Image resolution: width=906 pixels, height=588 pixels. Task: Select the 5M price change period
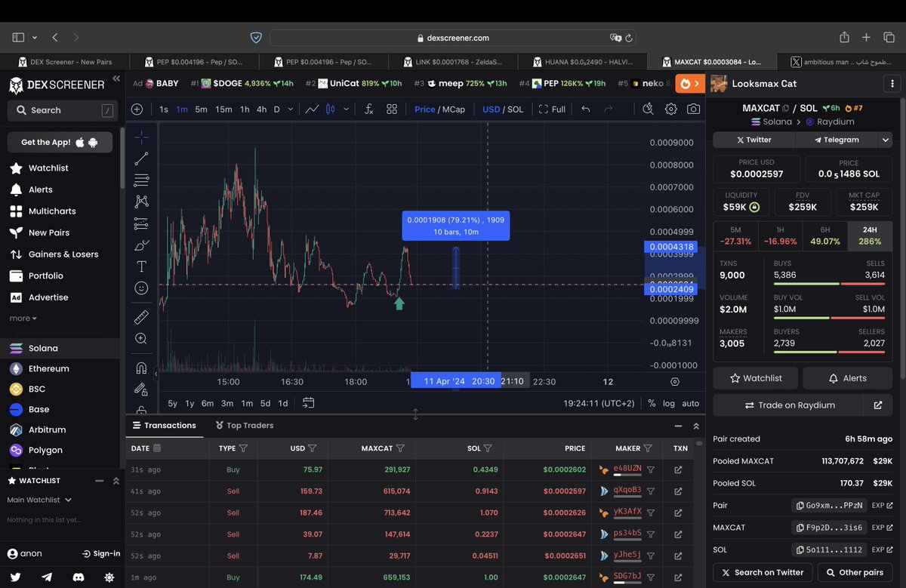pyautogui.click(x=736, y=236)
